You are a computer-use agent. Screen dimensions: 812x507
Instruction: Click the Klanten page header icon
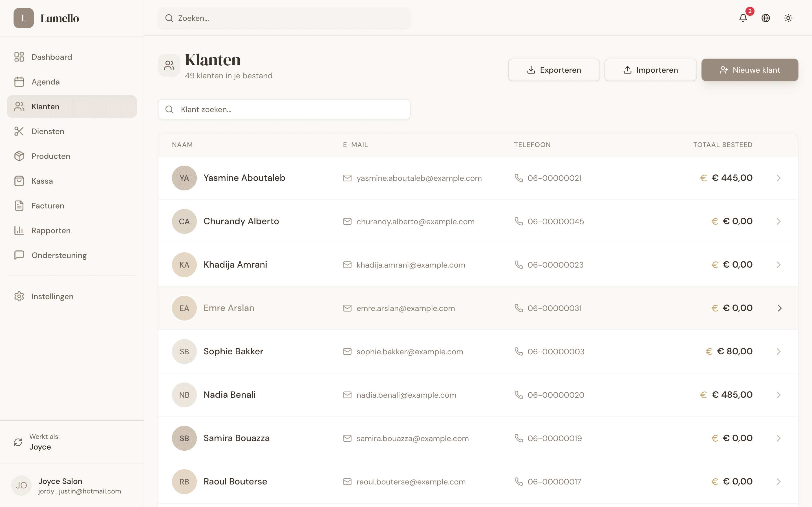(x=169, y=65)
